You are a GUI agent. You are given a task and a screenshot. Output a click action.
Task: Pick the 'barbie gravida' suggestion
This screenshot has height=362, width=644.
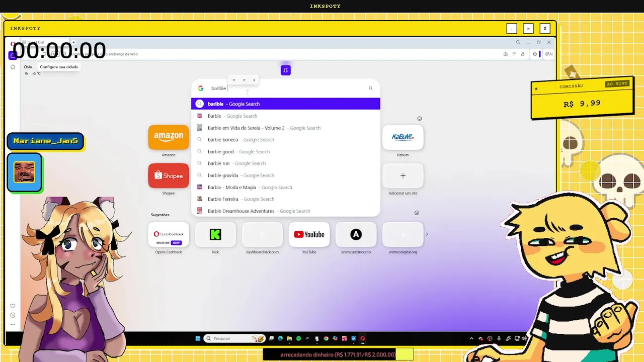click(286, 175)
